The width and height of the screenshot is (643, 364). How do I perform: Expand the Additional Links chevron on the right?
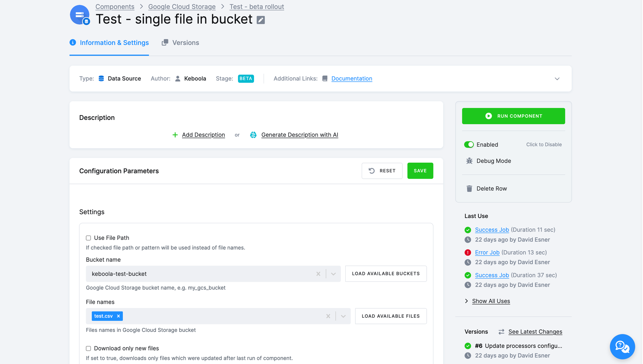point(557,79)
